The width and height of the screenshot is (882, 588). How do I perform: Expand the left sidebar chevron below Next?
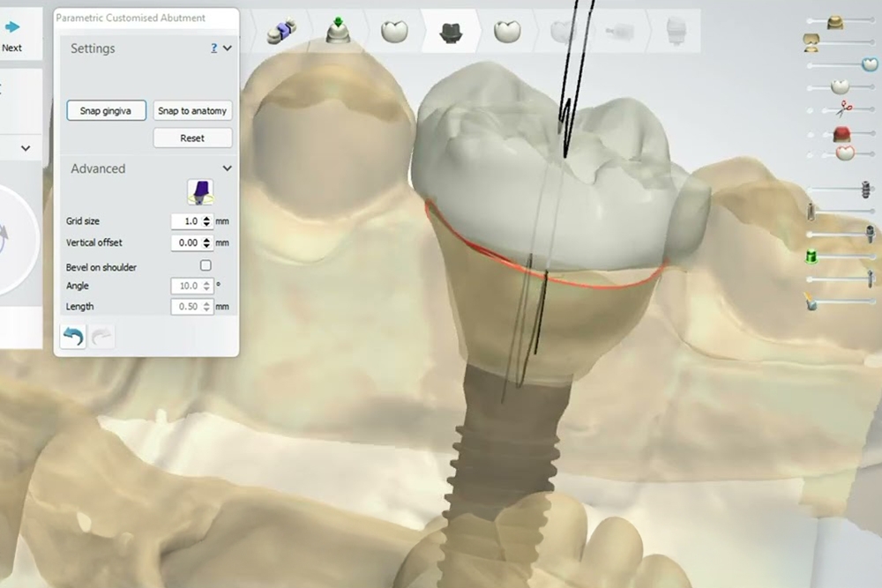click(x=26, y=148)
